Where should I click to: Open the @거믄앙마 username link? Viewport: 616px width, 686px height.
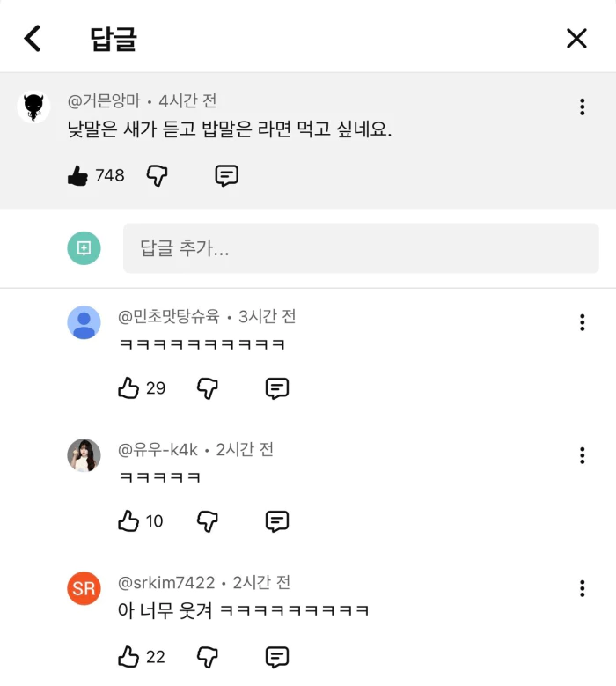pyautogui.click(x=104, y=101)
